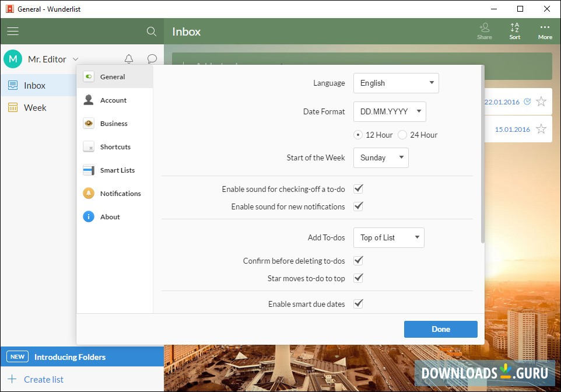
Task: Open the Date Format dropdown
Action: [390, 111]
